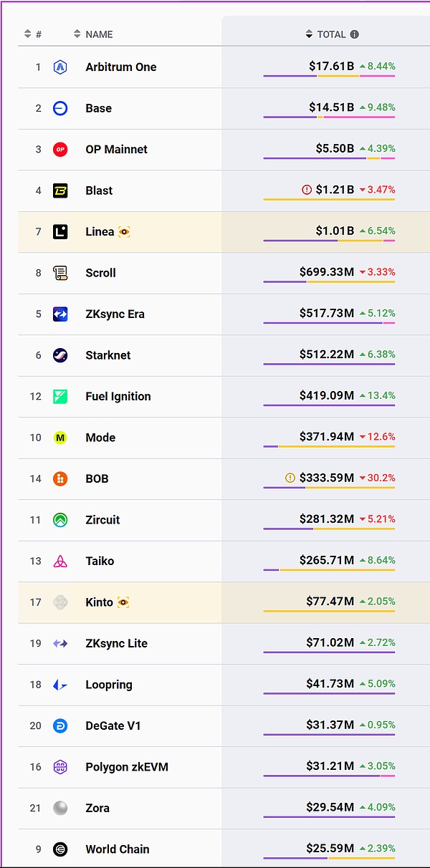
Task: Open the Polygon zkEVM project link
Action: pos(126,767)
